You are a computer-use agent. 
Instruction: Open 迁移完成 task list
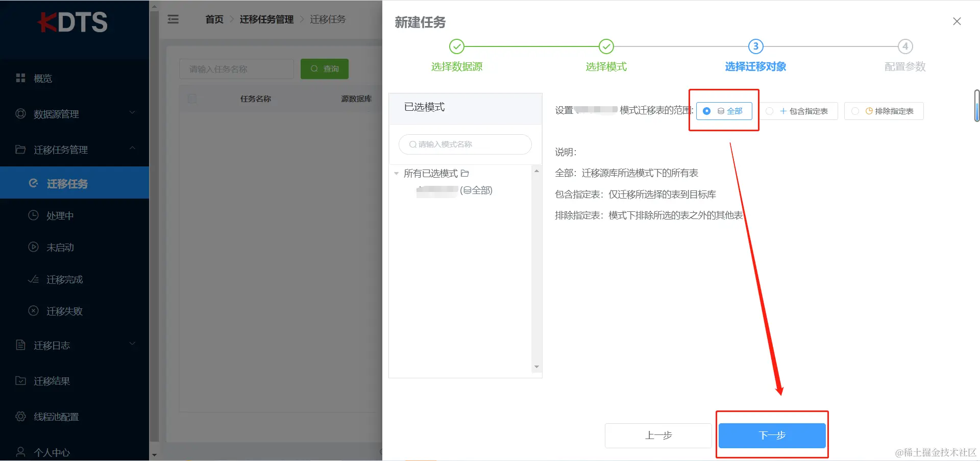[x=75, y=279]
